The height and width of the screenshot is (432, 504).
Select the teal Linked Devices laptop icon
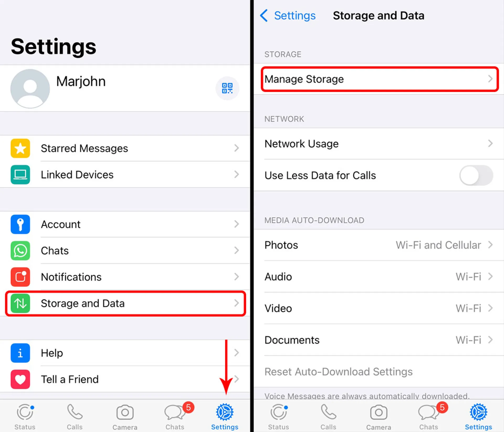[x=20, y=175]
